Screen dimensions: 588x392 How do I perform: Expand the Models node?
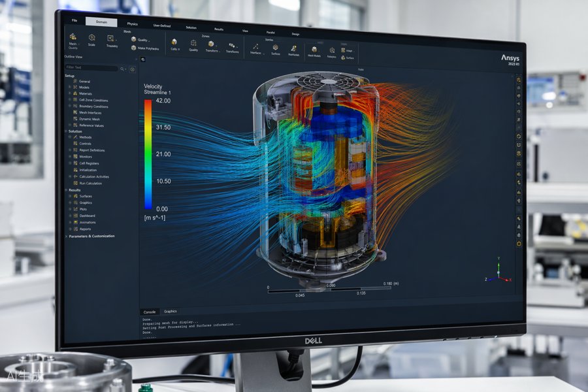click(70, 87)
